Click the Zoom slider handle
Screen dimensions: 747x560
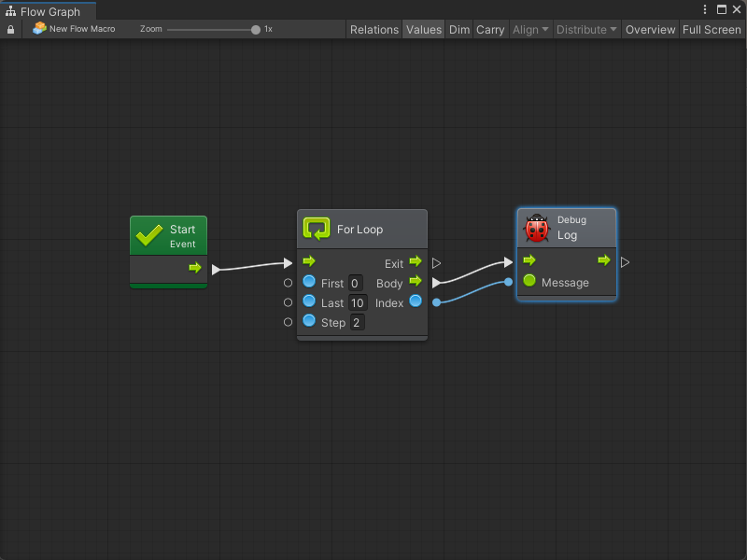256,29
